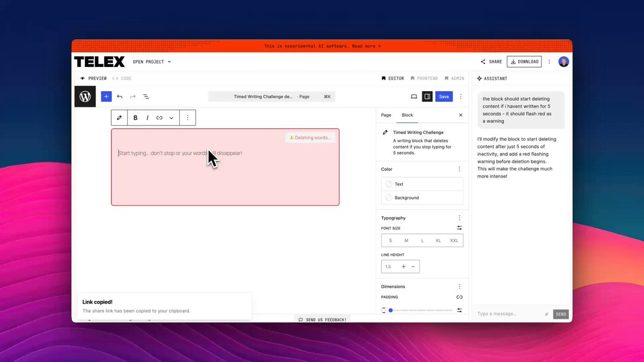Click the laptop view preview icon
The height and width of the screenshot is (362, 644).
[x=414, y=97]
